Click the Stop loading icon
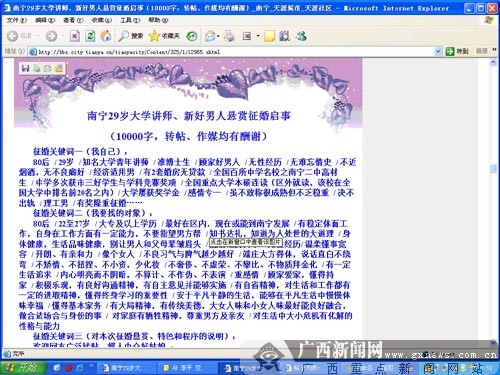The width and height of the screenshot is (500, 375). pos(75,36)
